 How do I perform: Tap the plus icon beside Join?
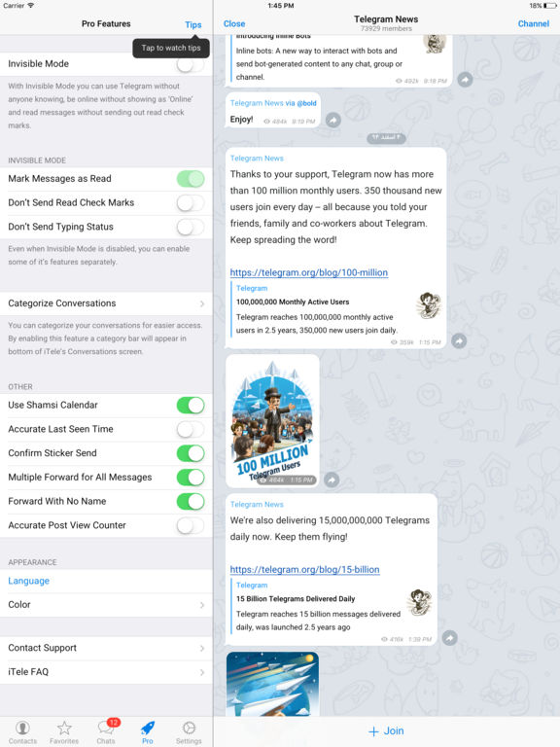coord(373,731)
